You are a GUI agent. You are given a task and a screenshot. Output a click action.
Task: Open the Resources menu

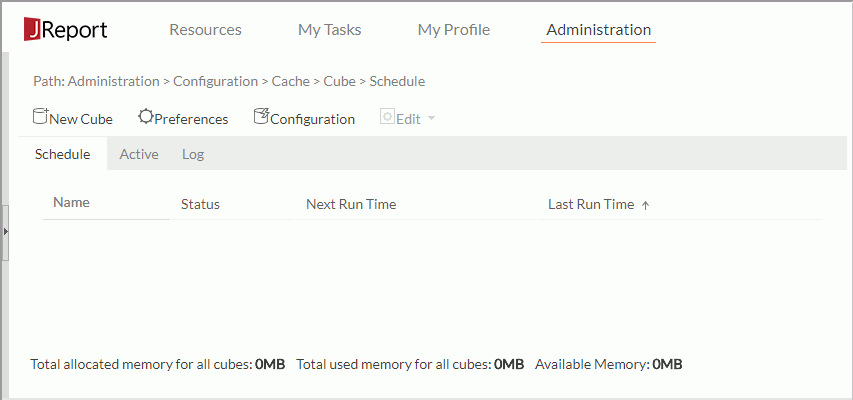(205, 29)
